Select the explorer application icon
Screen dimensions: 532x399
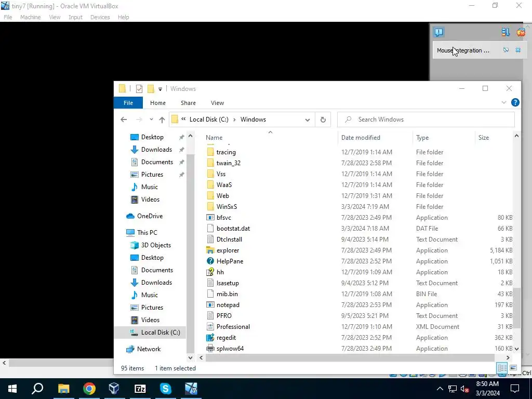pos(210,250)
